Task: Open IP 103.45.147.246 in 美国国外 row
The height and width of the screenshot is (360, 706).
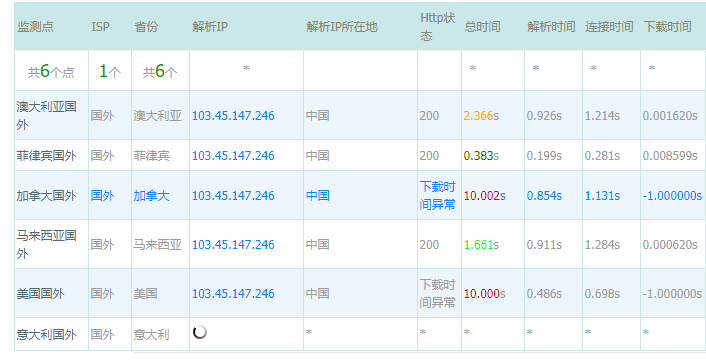Action: tap(233, 294)
